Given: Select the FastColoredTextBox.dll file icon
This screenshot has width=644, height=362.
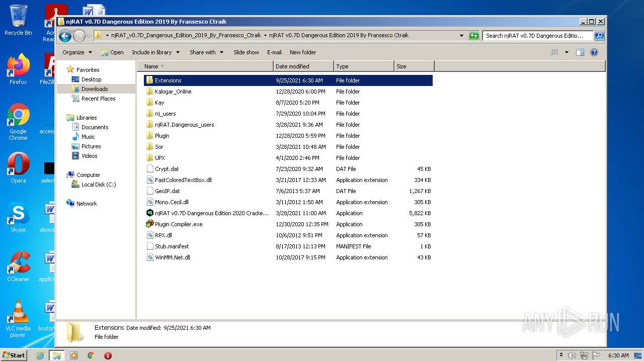Looking at the screenshot, I should [149, 180].
